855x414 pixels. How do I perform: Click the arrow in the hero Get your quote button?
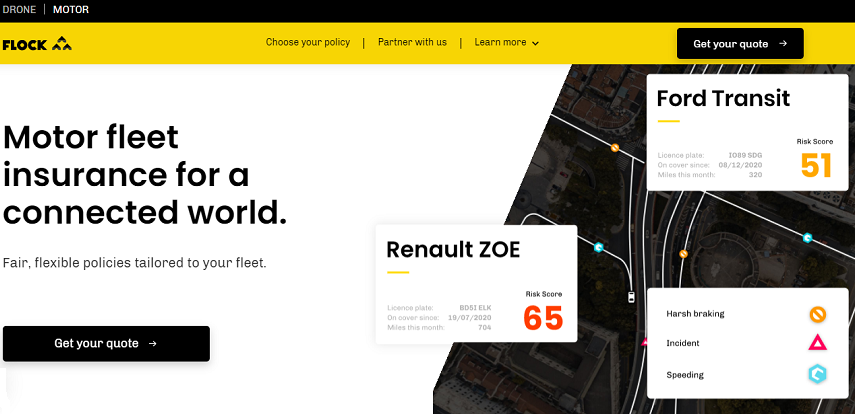coord(152,344)
